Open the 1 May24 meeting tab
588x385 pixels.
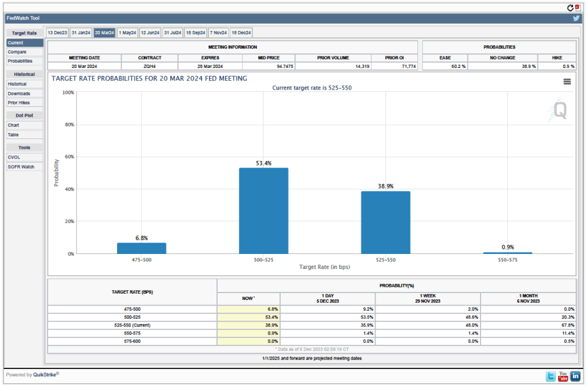pyautogui.click(x=127, y=33)
